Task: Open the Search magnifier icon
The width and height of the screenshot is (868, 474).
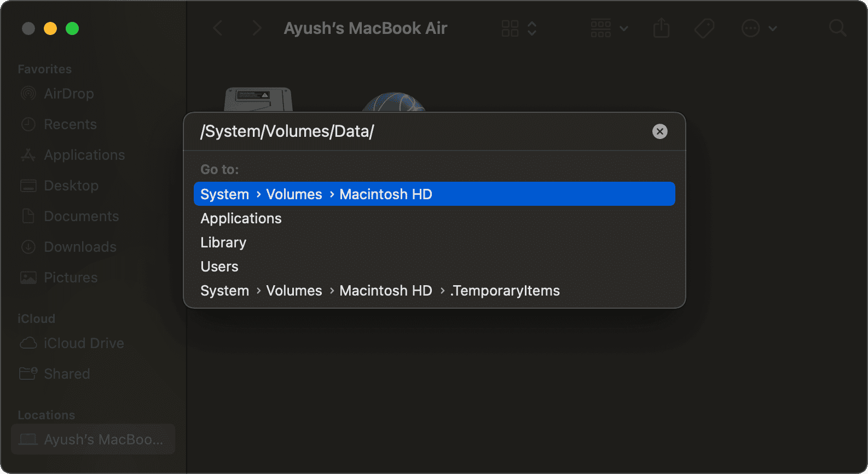Action: [837, 28]
